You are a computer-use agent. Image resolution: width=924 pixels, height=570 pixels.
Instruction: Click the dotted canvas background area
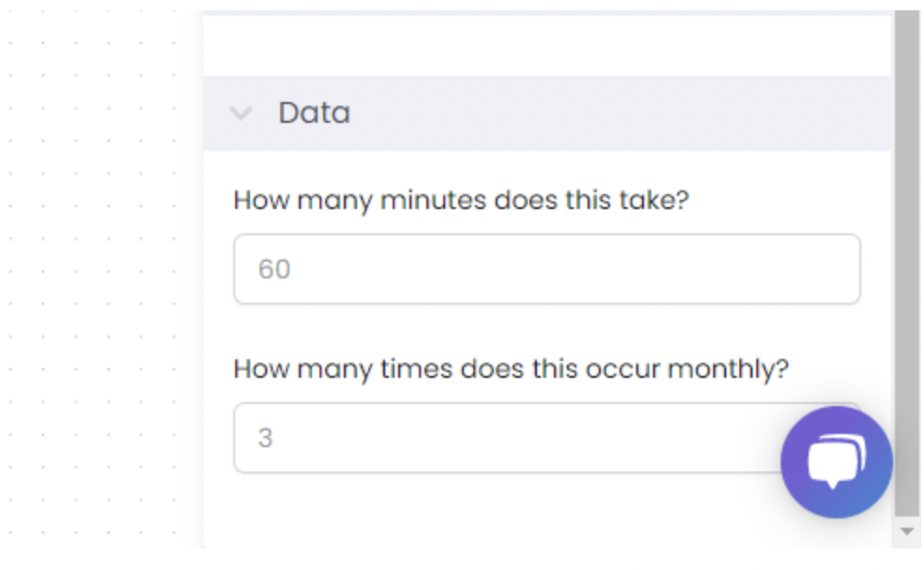click(94, 281)
